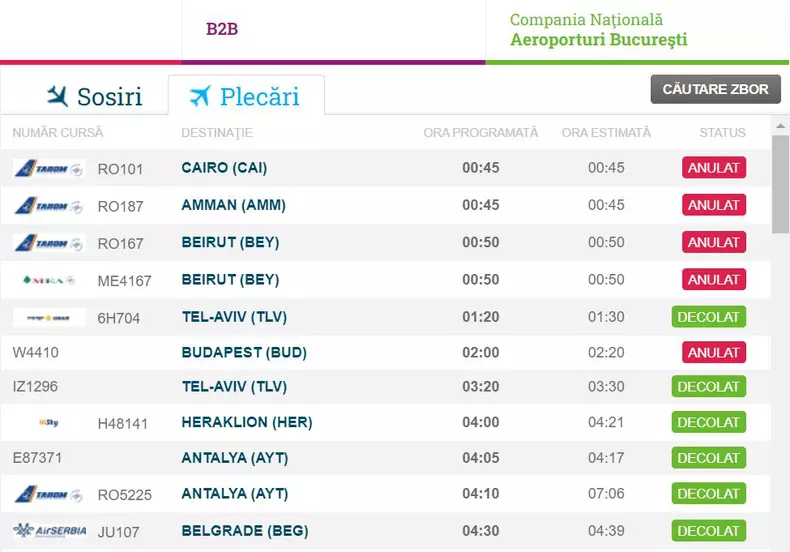This screenshot has width=790, height=552.
Task: Click the AirSerbia logo for JU107
Action: pos(49,530)
